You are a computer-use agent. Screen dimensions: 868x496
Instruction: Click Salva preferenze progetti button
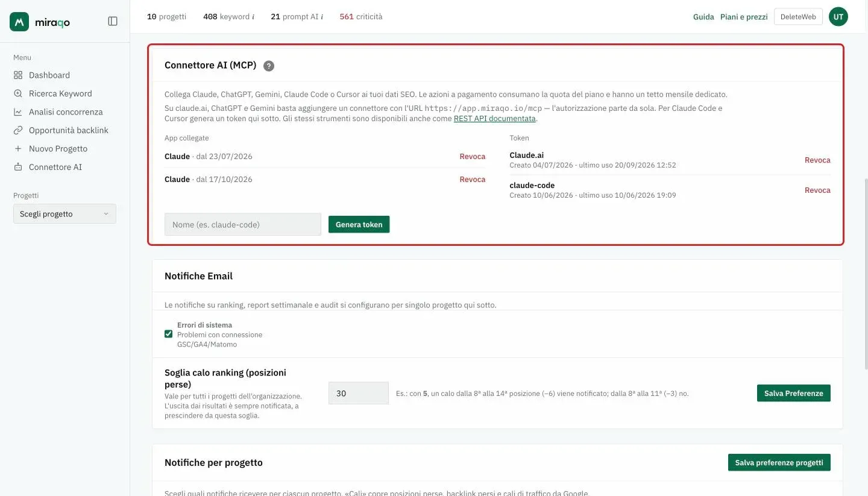(x=779, y=462)
